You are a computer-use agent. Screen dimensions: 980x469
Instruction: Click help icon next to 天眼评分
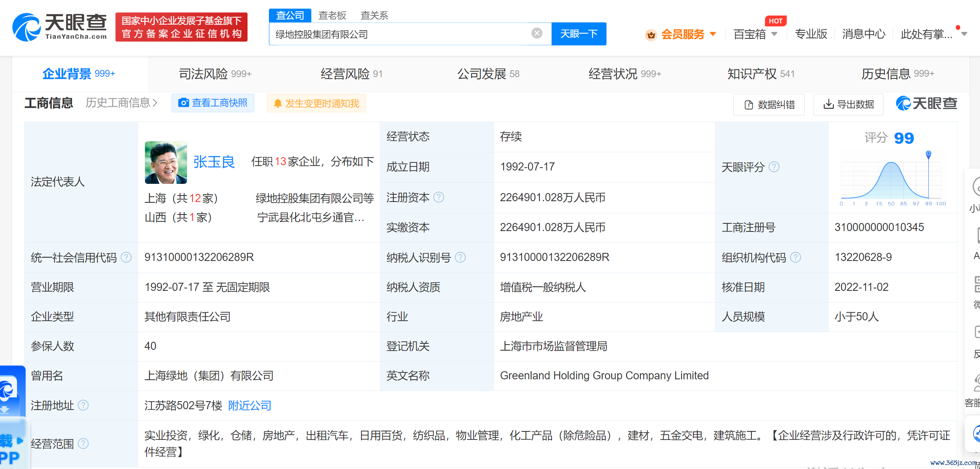[x=774, y=167]
